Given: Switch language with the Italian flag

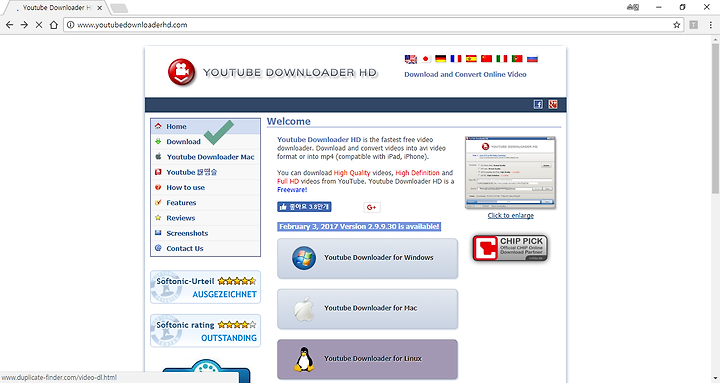Looking at the screenshot, I should point(502,59).
